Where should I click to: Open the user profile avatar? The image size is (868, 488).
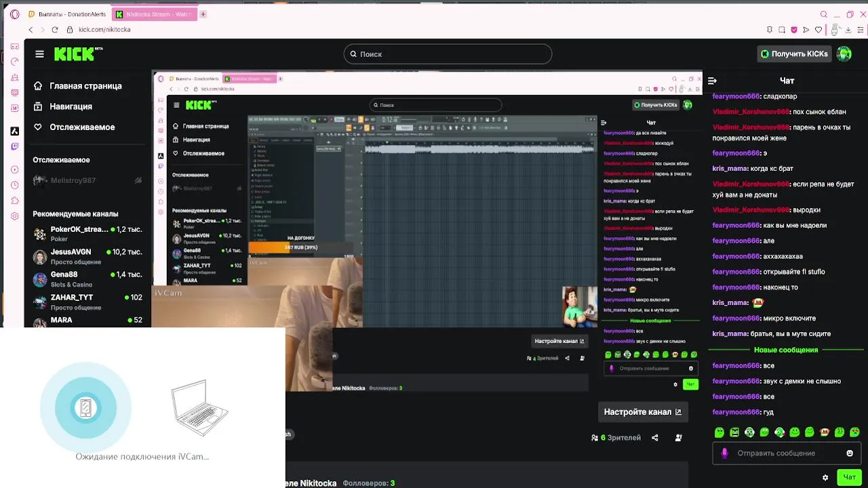(x=844, y=54)
